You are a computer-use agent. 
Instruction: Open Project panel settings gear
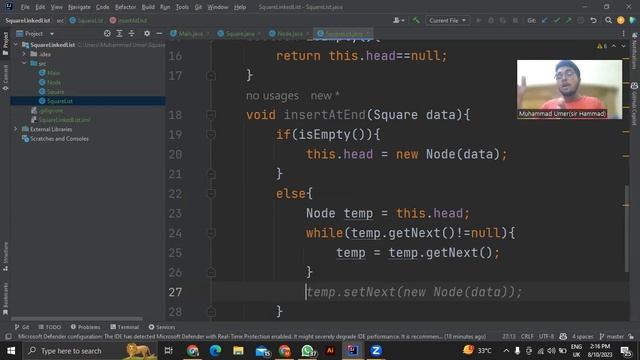[147, 33]
